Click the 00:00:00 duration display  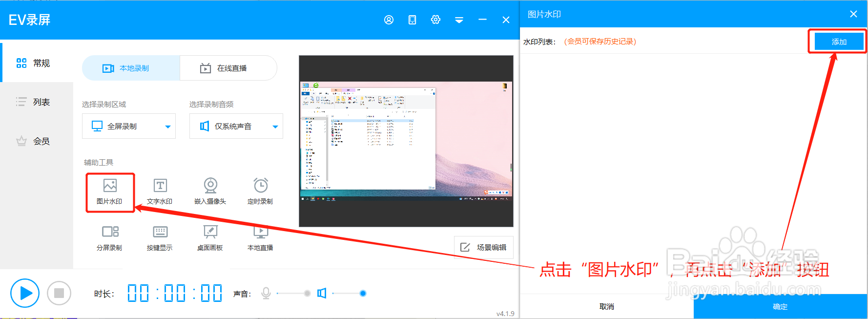pyautogui.click(x=175, y=293)
